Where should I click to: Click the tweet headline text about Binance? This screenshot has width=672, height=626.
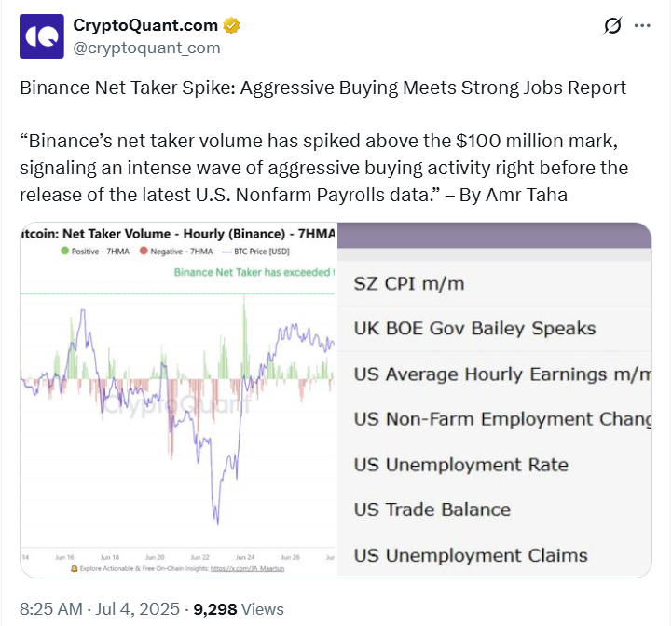[x=322, y=88]
